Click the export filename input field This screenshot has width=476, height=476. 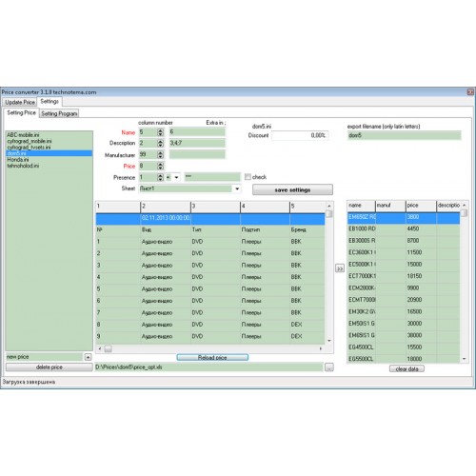pyautogui.click(x=405, y=135)
